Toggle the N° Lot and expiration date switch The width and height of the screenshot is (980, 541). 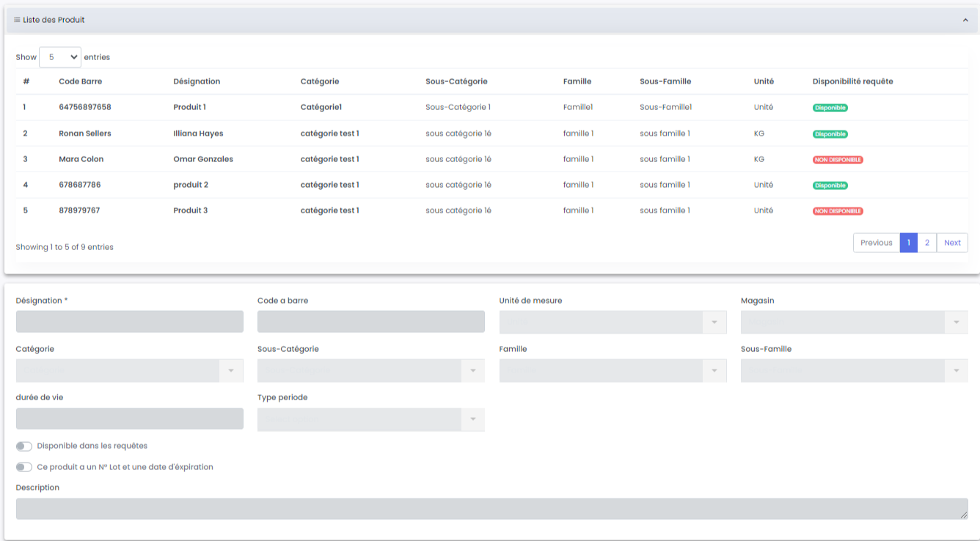(x=24, y=467)
